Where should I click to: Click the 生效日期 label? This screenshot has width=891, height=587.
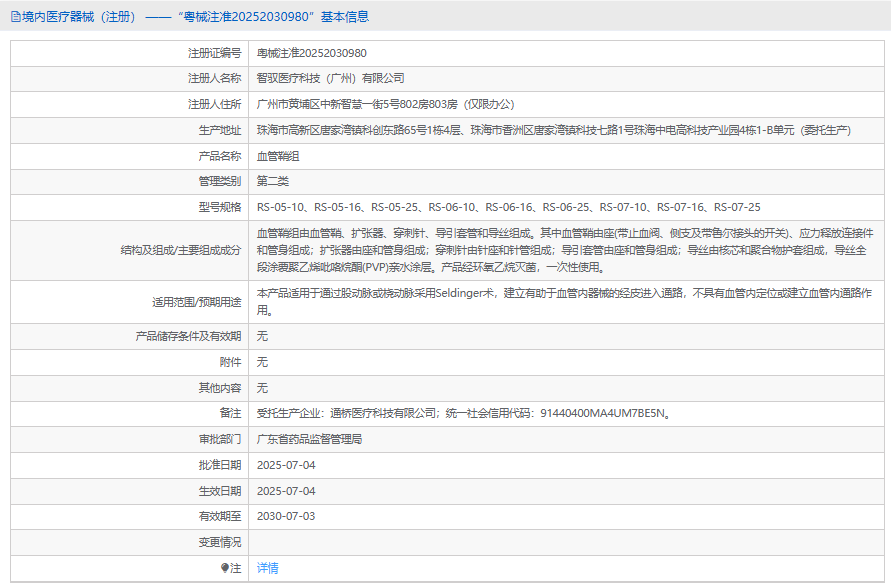click(220, 491)
